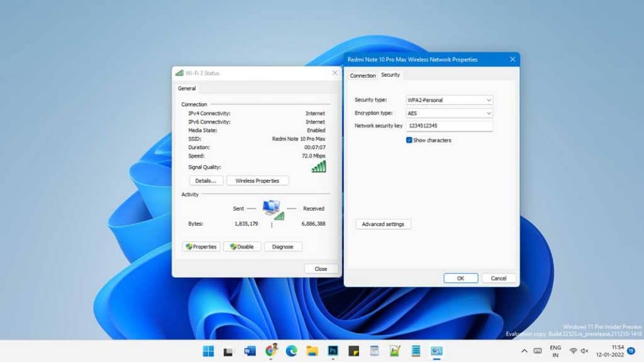This screenshot has width=644, height=362.
Task: Launch Microsoft Edge from the taskbar
Action: click(291, 352)
